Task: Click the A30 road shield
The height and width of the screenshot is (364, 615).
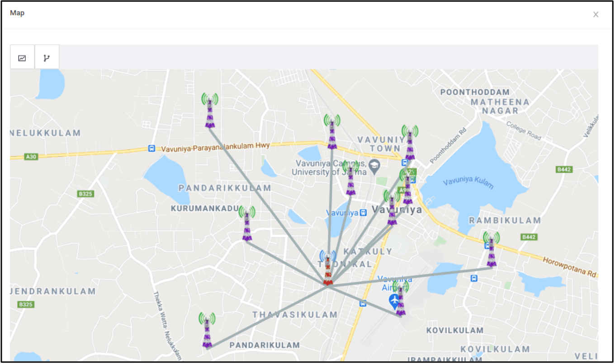Action: pyautogui.click(x=31, y=156)
